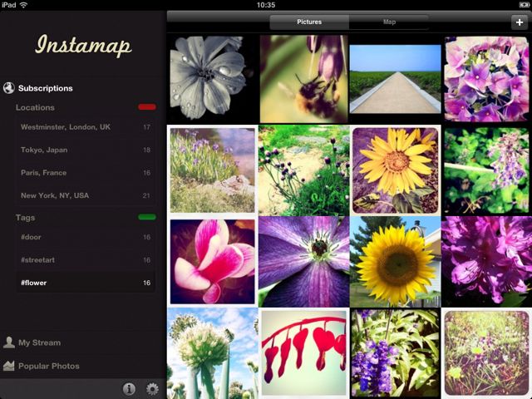
Task: Click the Instamap logo title
Action: point(83,45)
